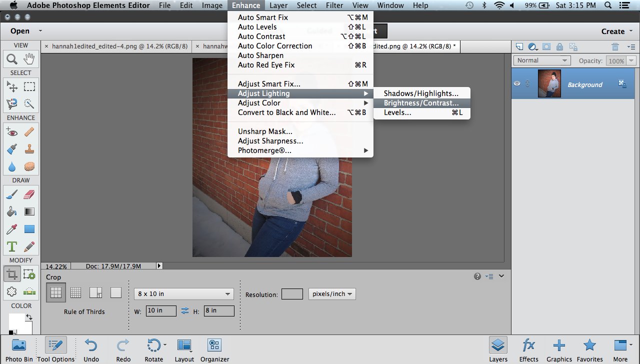Choose no crop overlay option
The width and height of the screenshot is (640, 364).
pyautogui.click(x=115, y=292)
